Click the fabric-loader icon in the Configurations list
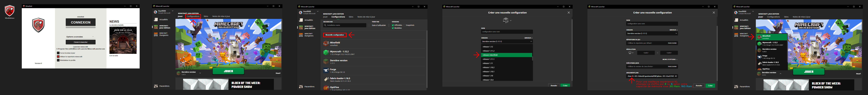 tap(326, 79)
